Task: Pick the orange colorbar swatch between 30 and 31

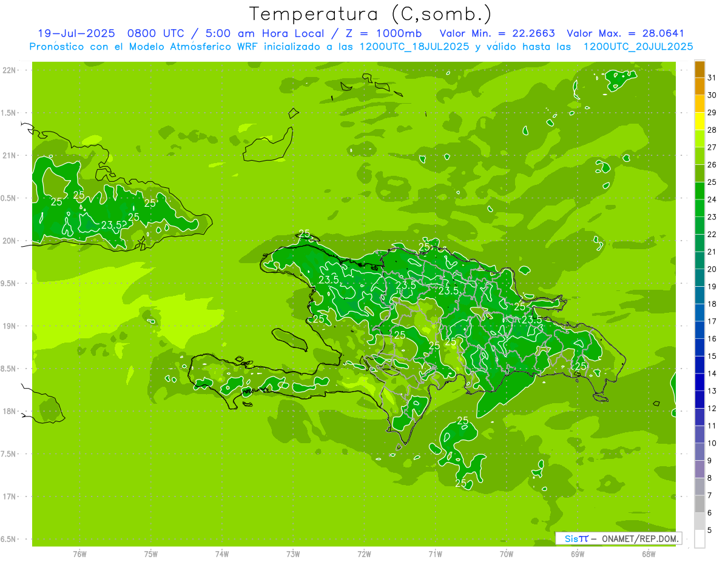Action: pyautogui.click(x=699, y=87)
